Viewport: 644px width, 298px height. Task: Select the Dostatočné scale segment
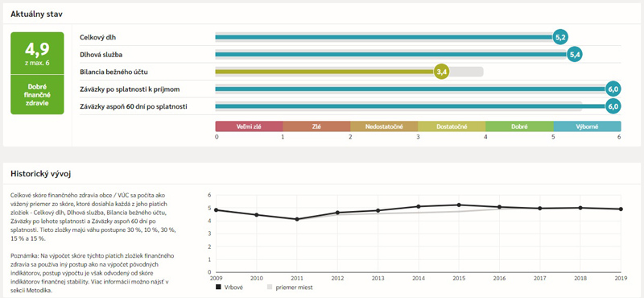(452, 126)
